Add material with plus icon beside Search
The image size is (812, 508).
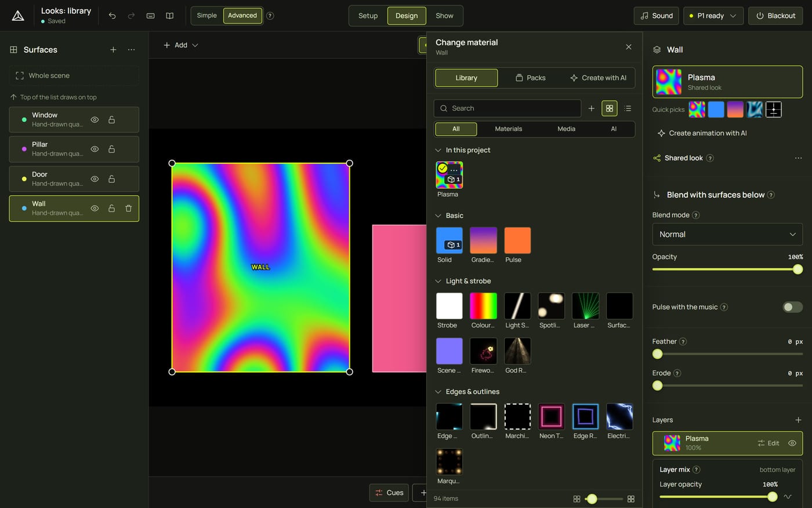(591, 109)
